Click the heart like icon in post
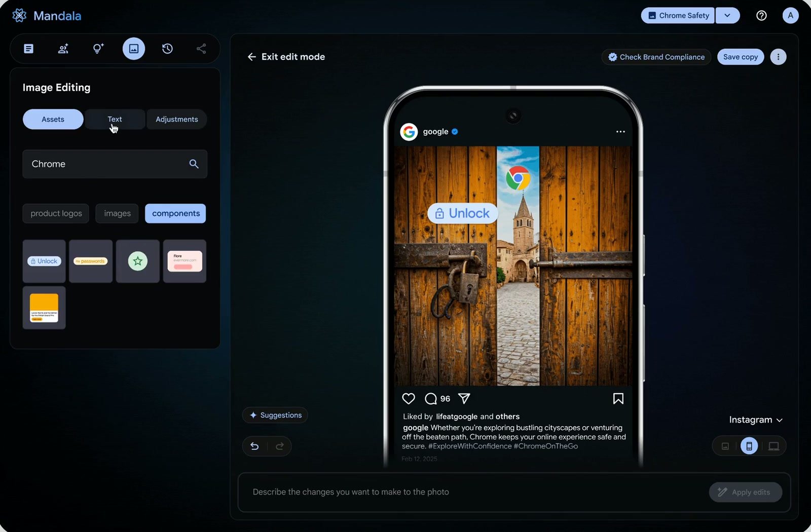811x532 pixels. point(409,399)
